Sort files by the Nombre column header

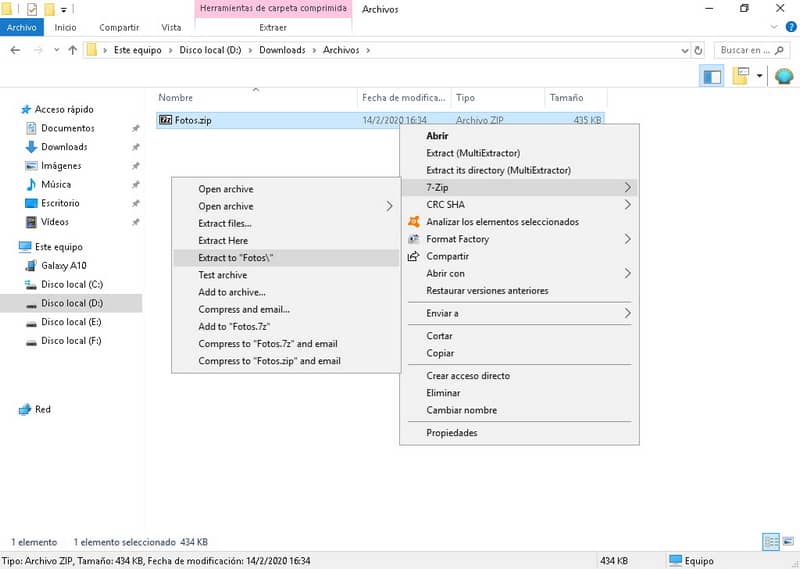pos(176,97)
